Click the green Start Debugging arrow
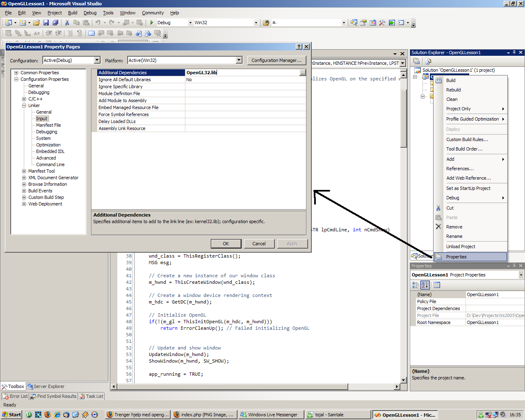Image resolution: width=525 pixels, height=420 pixels. (x=152, y=23)
